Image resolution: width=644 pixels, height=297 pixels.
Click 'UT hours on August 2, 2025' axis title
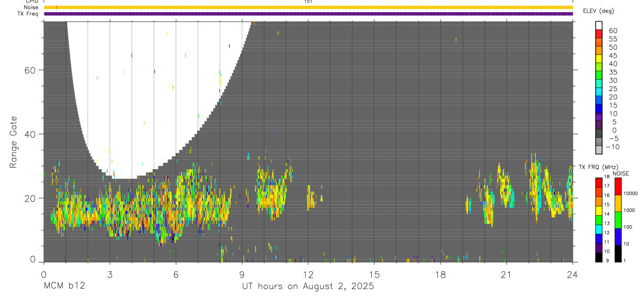click(308, 287)
